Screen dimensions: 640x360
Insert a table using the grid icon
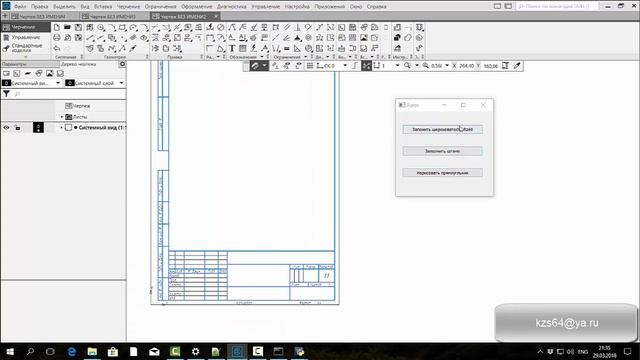tap(243, 48)
